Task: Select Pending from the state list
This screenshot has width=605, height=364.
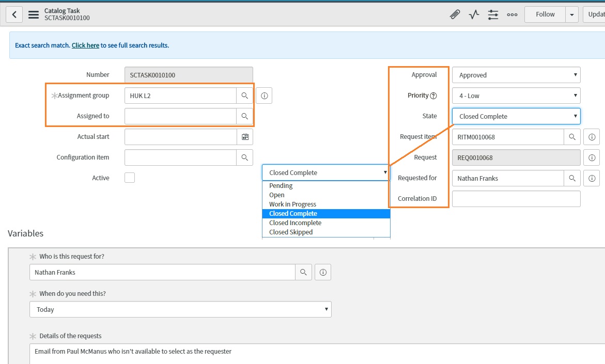Action: coord(326,185)
